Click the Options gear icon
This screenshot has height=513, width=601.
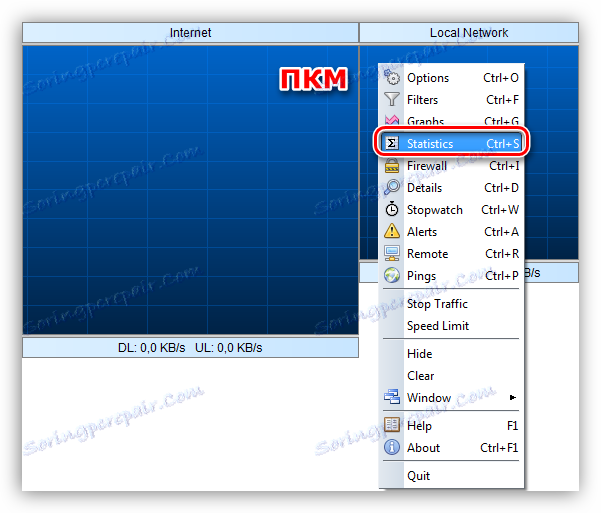(x=392, y=77)
